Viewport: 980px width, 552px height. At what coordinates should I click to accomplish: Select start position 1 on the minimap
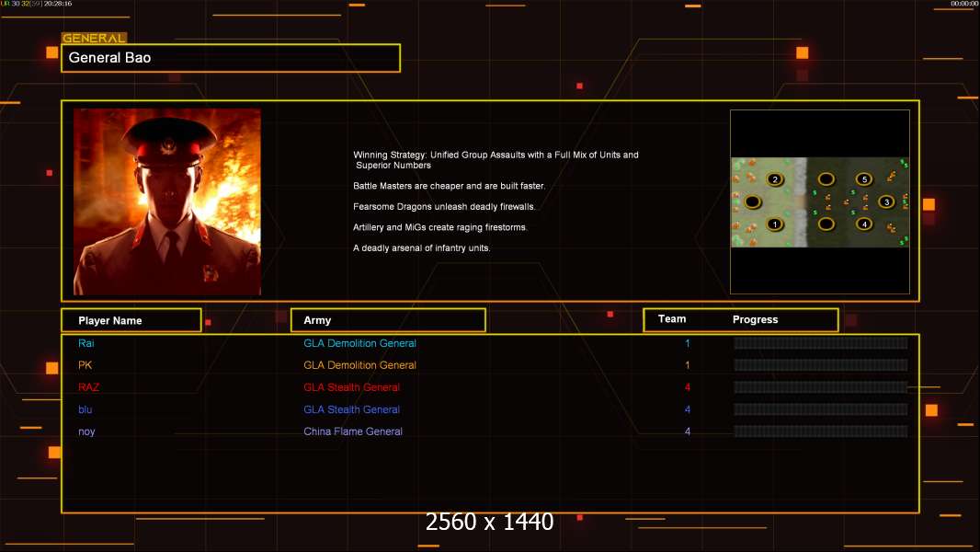[x=775, y=224]
